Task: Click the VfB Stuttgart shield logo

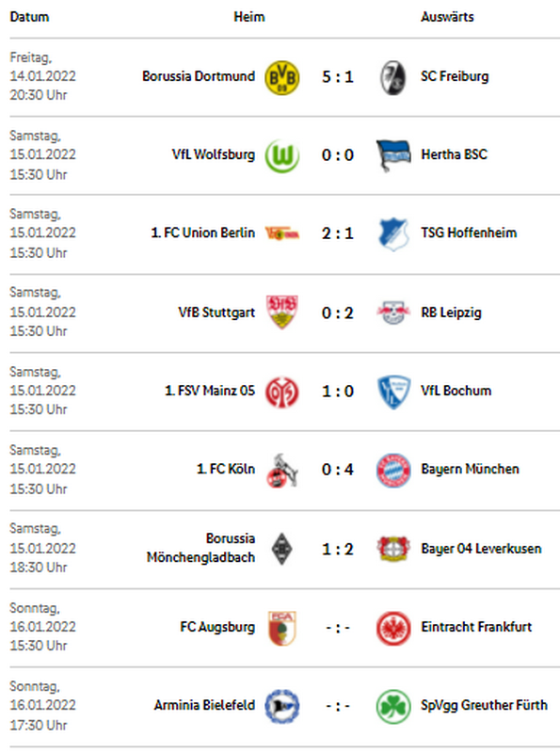Action: tap(282, 312)
